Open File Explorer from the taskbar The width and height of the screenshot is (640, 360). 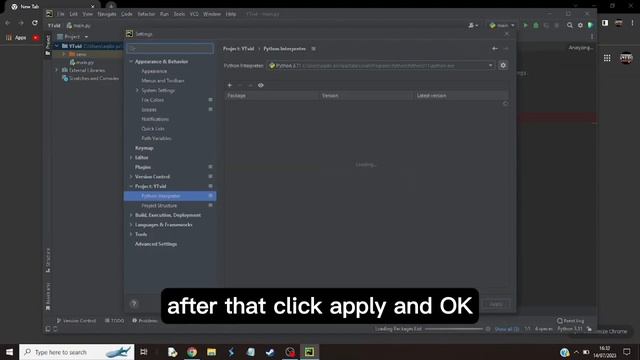click(x=211, y=352)
